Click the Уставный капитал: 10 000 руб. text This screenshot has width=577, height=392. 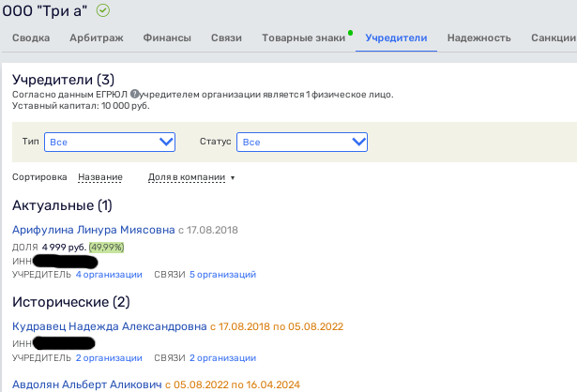click(81, 106)
